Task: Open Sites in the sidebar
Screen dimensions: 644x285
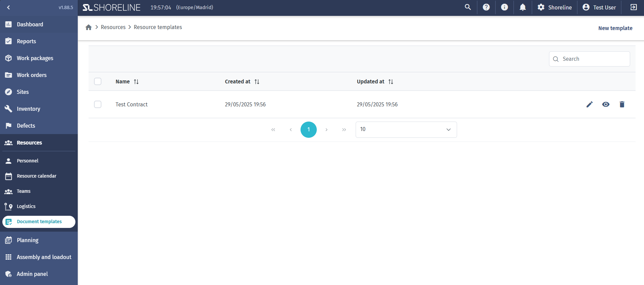Action: [x=39, y=92]
